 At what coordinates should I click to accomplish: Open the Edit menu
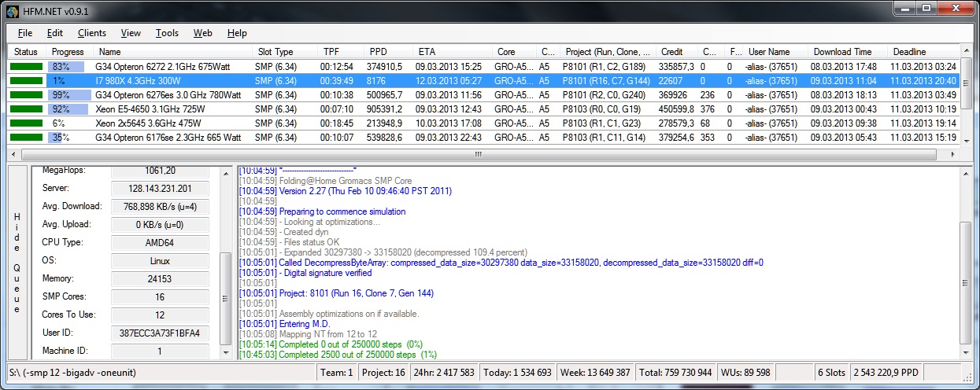point(54,33)
